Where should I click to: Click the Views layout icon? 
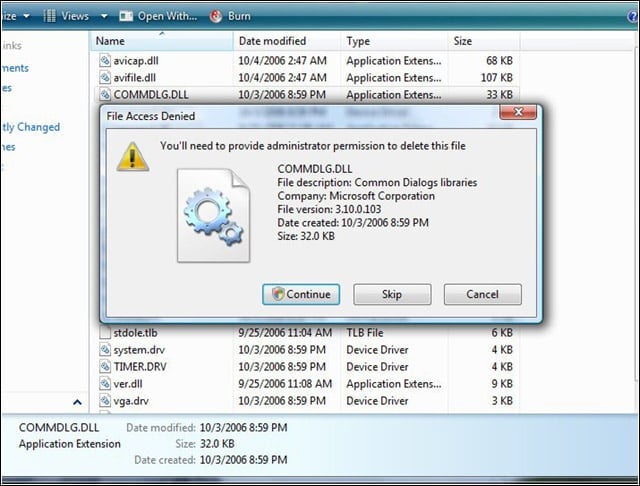tap(49, 16)
